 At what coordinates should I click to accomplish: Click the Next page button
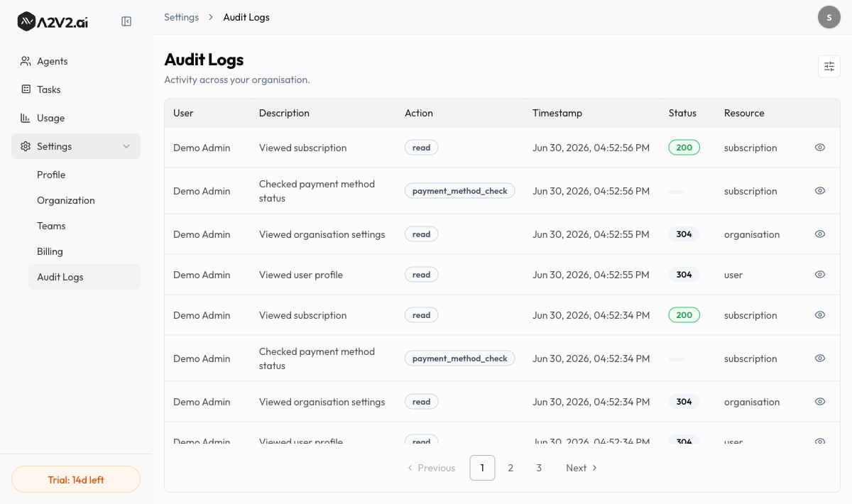click(x=581, y=468)
